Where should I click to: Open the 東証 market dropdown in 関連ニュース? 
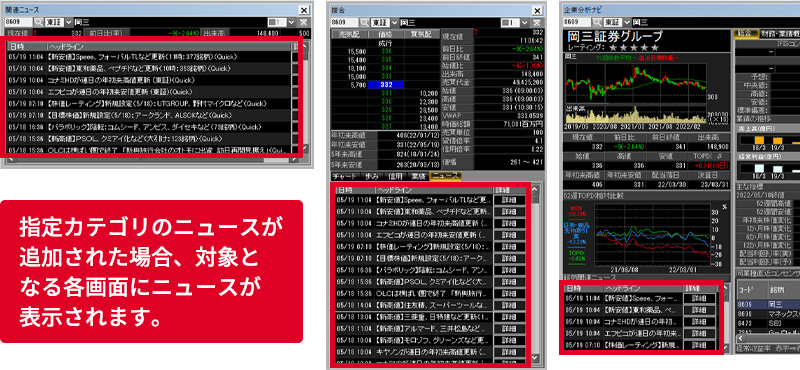click(x=67, y=22)
